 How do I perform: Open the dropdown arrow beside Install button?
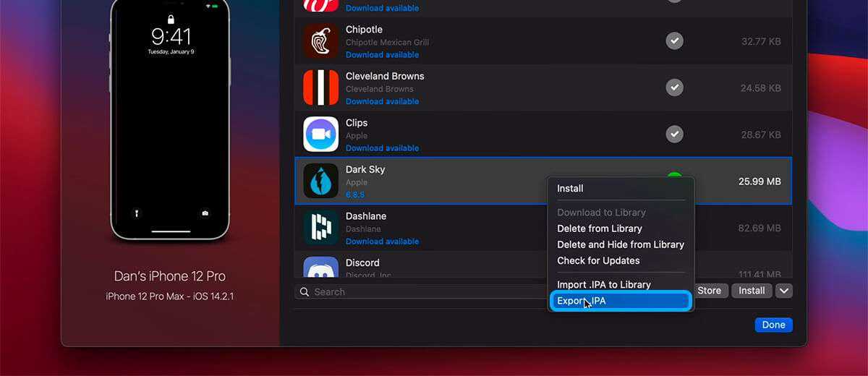point(784,291)
